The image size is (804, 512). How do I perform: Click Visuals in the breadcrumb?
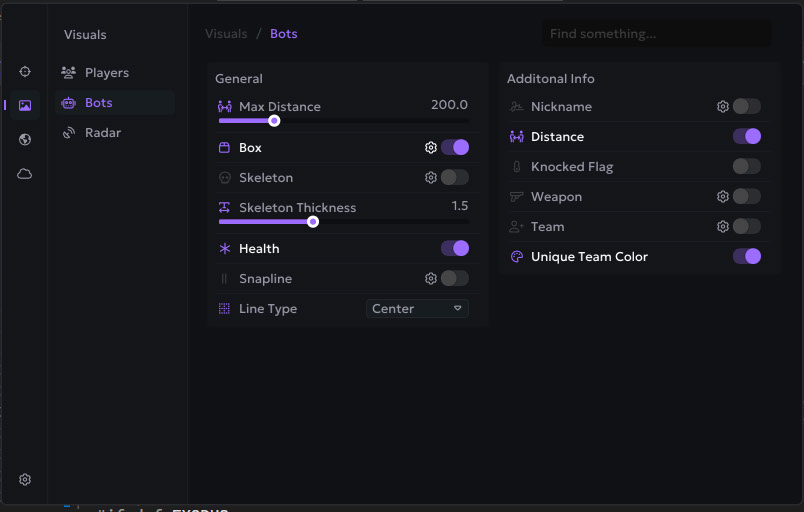226,34
